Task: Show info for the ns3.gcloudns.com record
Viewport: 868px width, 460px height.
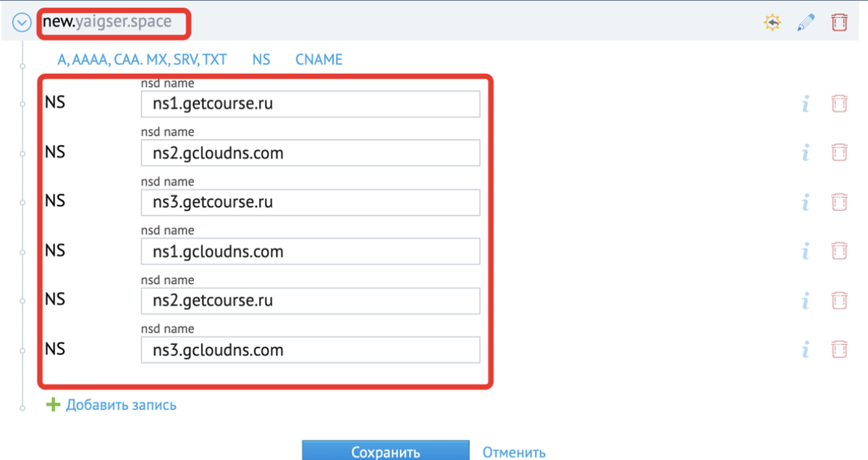Action: pyautogui.click(x=806, y=350)
